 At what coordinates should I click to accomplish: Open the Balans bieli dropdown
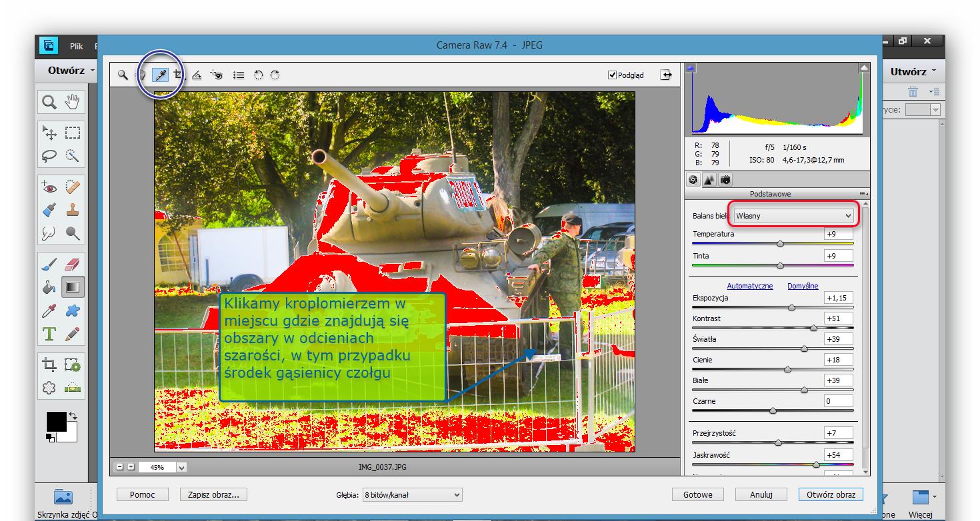[x=793, y=216]
